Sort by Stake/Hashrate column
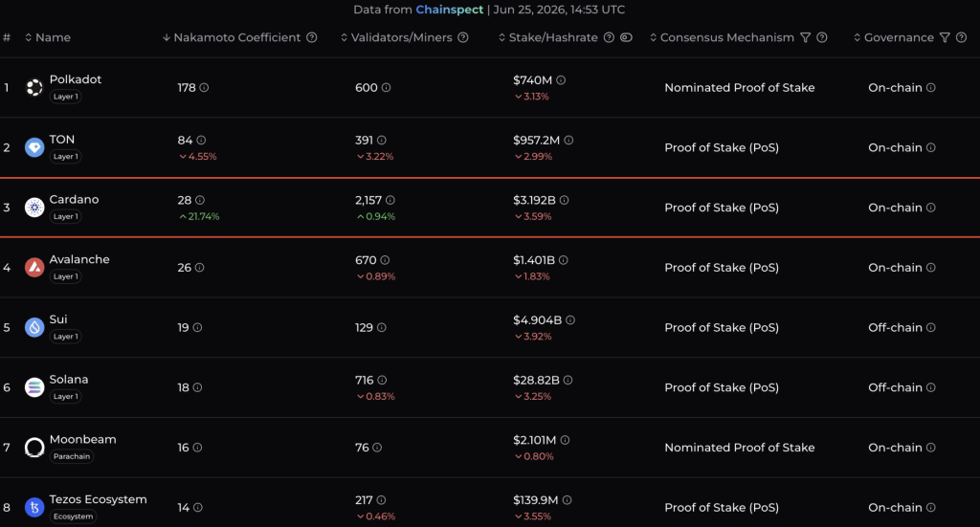This screenshot has width=980, height=527. [x=548, y=37]
